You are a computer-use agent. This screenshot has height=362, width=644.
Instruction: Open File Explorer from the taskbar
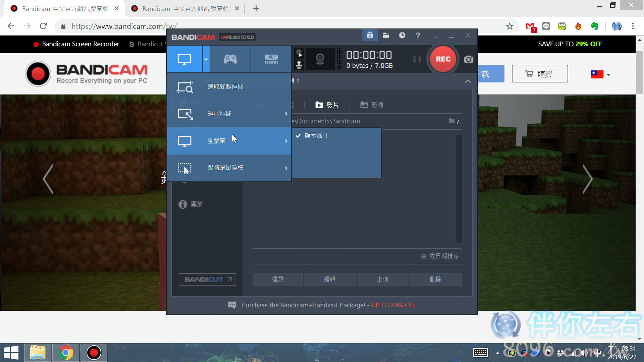38,353
